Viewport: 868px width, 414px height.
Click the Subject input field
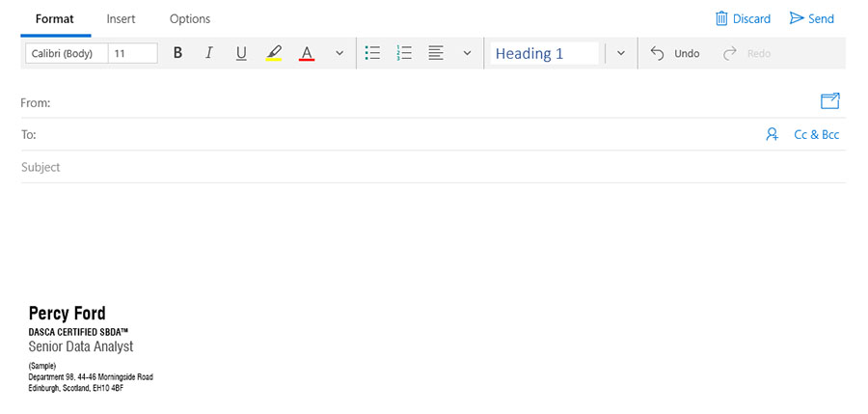tap(386, 167)
